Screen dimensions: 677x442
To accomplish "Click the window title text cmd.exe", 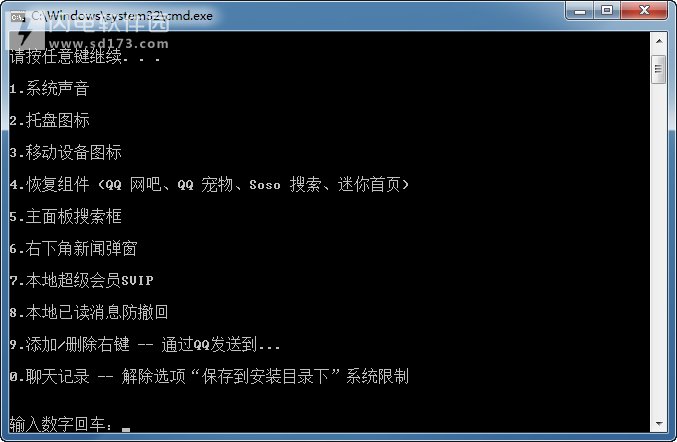I will coord(122,16).
